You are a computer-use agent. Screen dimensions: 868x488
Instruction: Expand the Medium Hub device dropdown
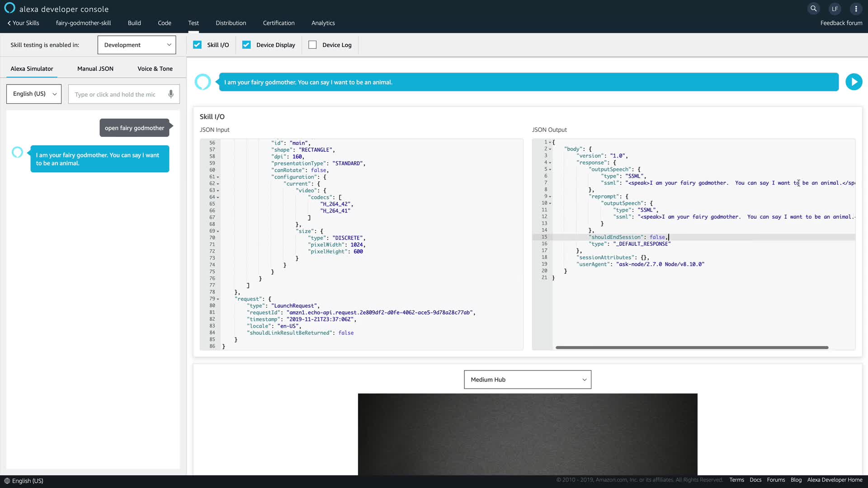(x=527, y=380)
